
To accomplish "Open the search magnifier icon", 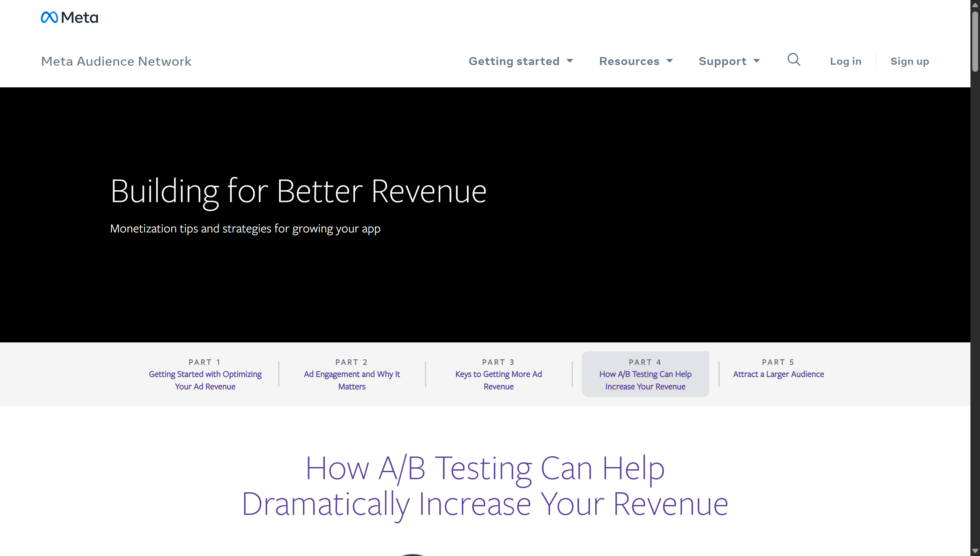I will point(794,60).
